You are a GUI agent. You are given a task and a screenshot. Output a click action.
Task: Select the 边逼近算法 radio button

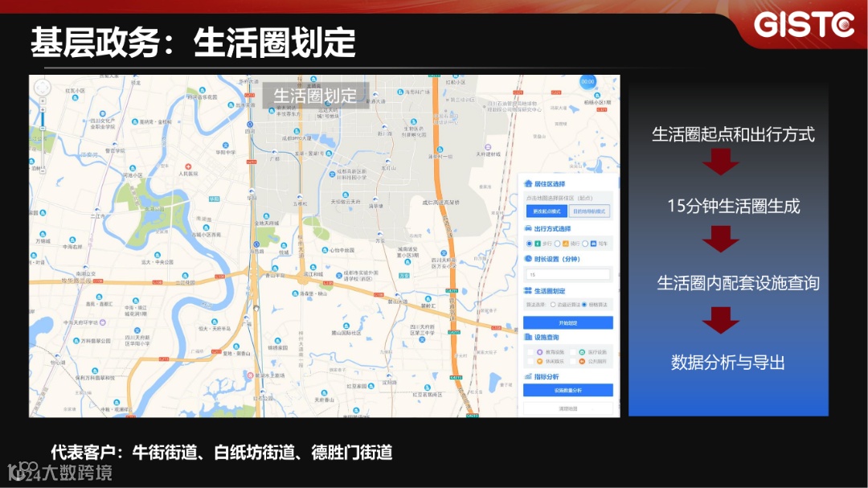(552, 305)
